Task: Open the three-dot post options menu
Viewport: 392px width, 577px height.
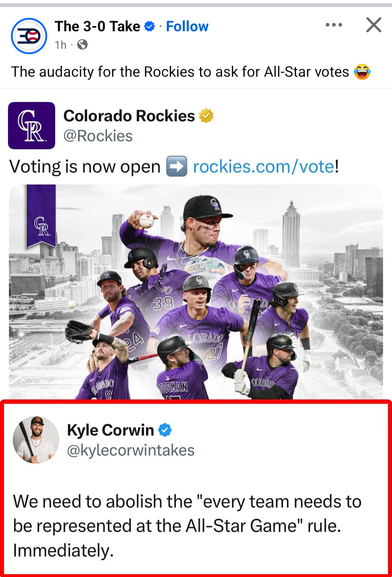Action: click(334, 25)
